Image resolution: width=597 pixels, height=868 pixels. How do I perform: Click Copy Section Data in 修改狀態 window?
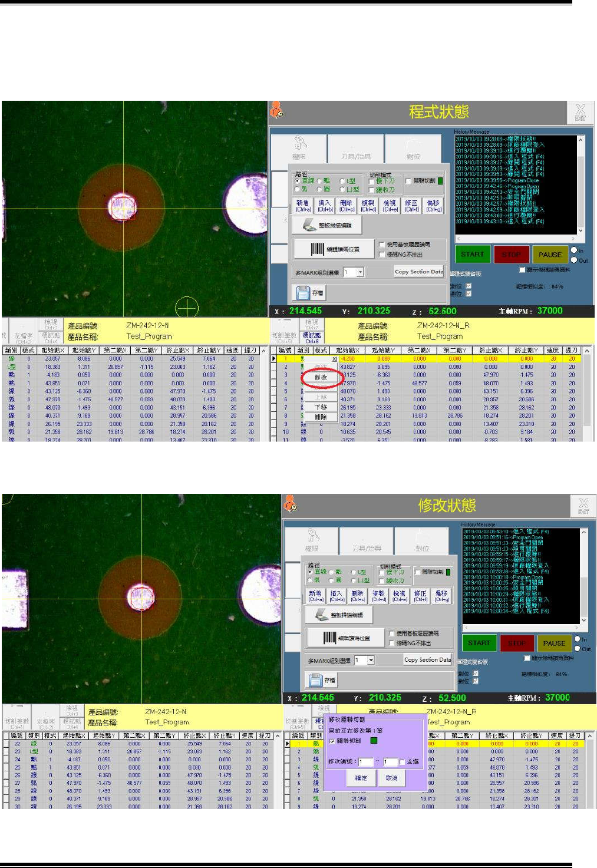(x=428, y=660)
